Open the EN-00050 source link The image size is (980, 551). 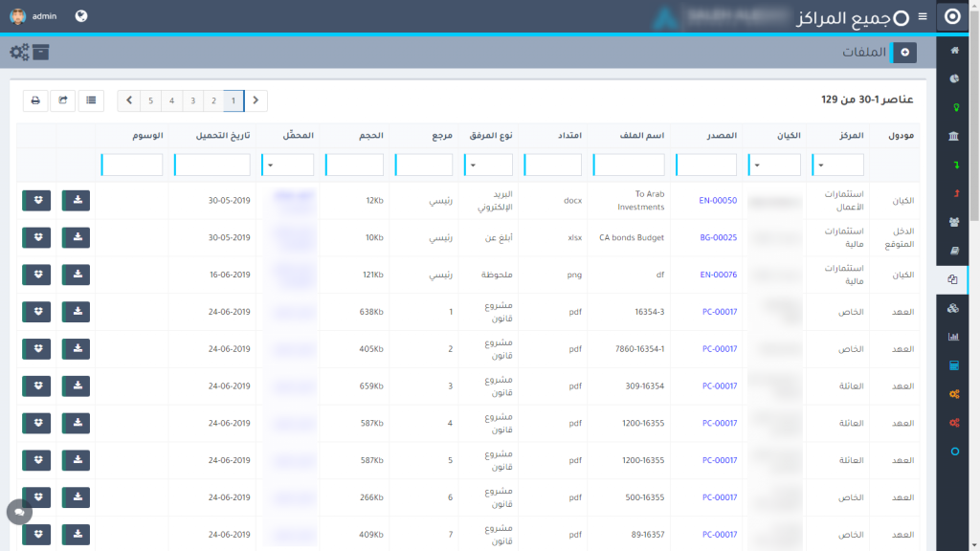point(718,200)
